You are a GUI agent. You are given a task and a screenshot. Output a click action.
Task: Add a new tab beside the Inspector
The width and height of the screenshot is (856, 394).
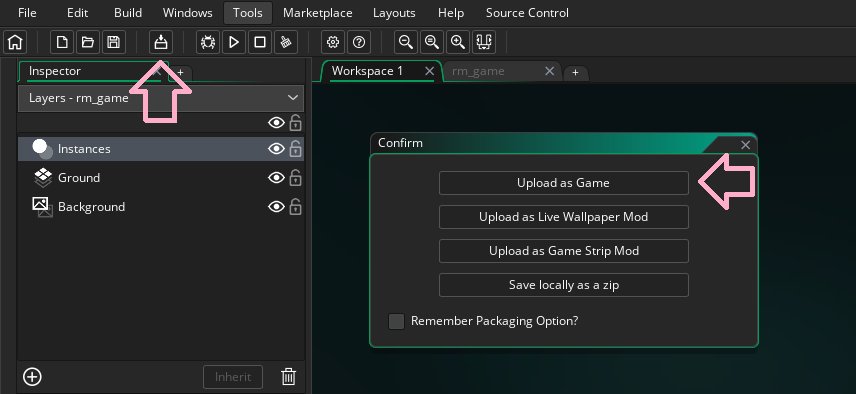point(181,73)
